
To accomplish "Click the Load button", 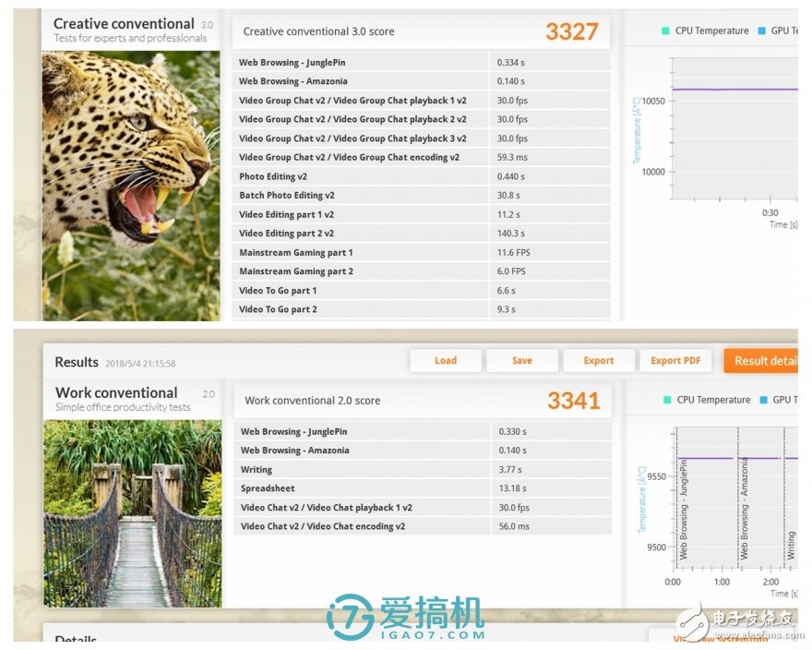I will [x=446, y=360].
